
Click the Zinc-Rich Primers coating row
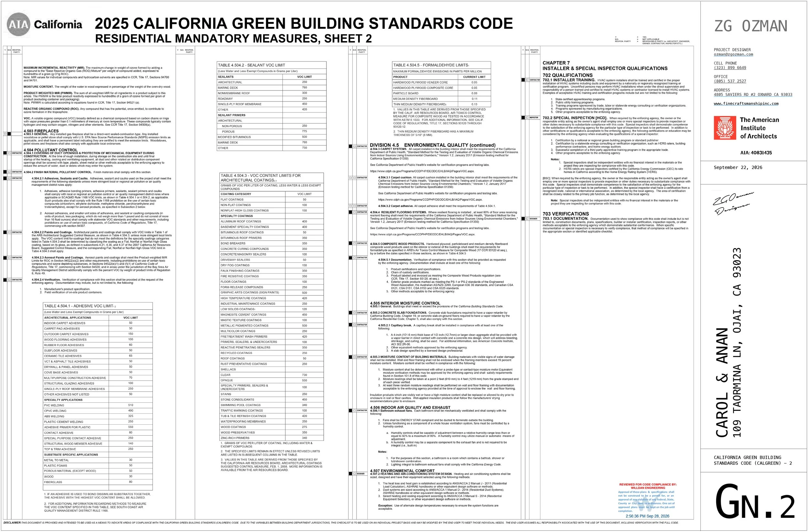point(271,438)
